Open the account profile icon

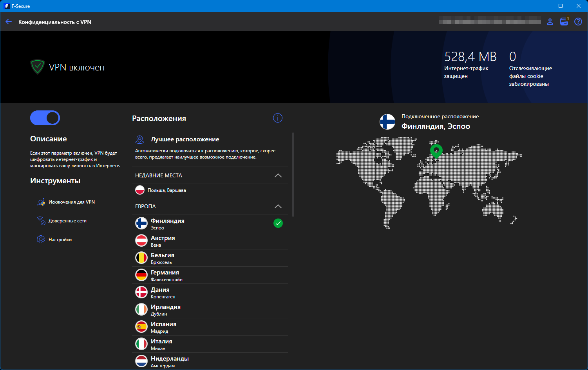(x=550, y=22)
